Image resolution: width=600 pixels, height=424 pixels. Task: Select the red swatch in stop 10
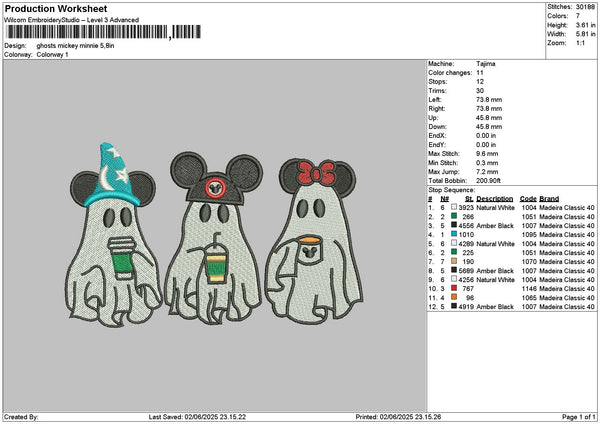click(452, 288)
